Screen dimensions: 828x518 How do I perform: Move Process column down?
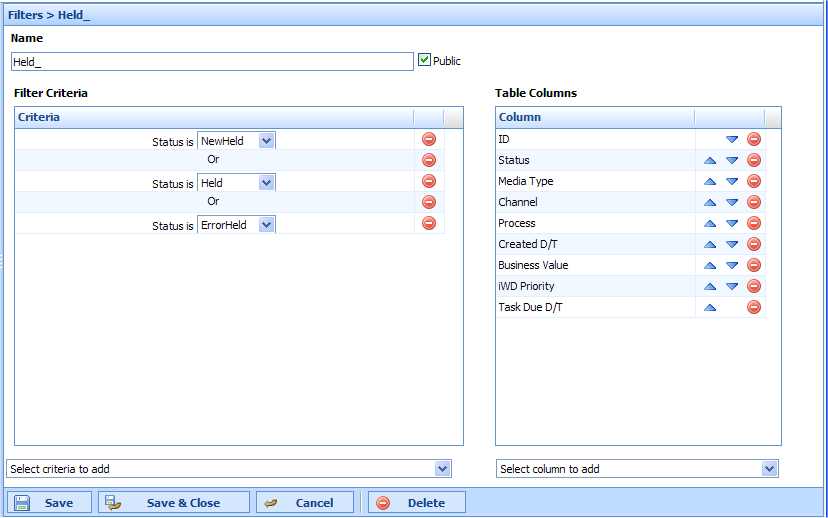point(732,223)
